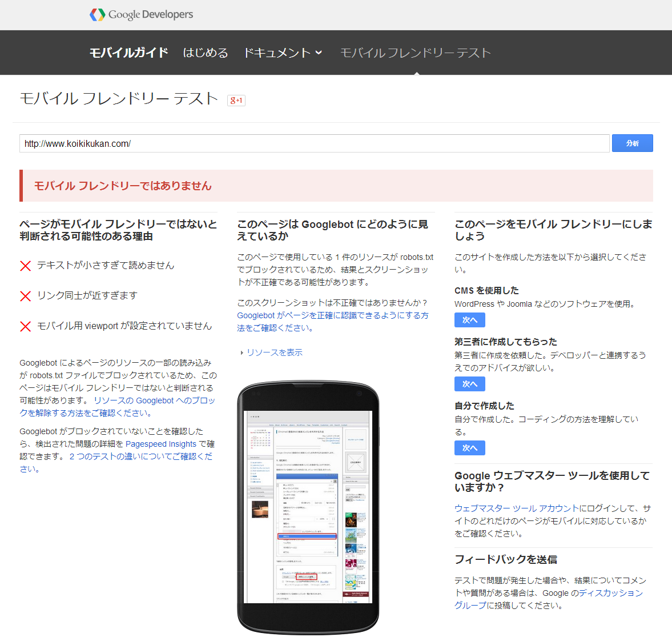
Task: Open link Googlebot がページを正確に認識できるようにする方法
Action: [x=332, y=322]
